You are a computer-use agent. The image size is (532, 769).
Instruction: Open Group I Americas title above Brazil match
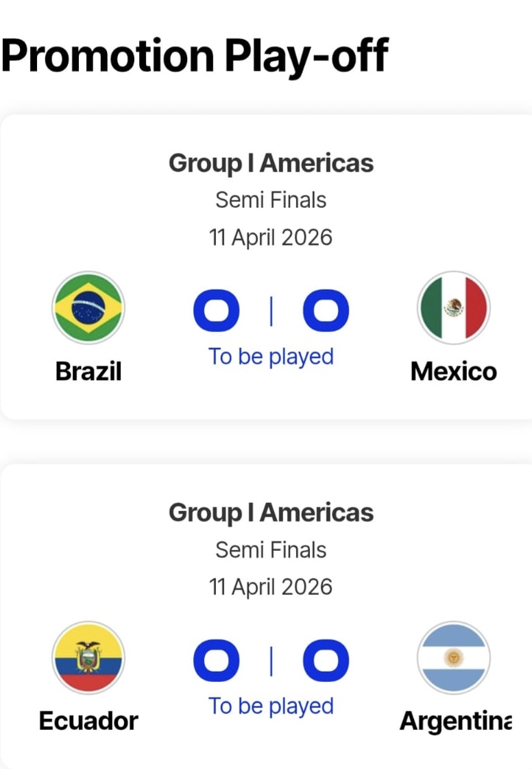click(271, 163)
